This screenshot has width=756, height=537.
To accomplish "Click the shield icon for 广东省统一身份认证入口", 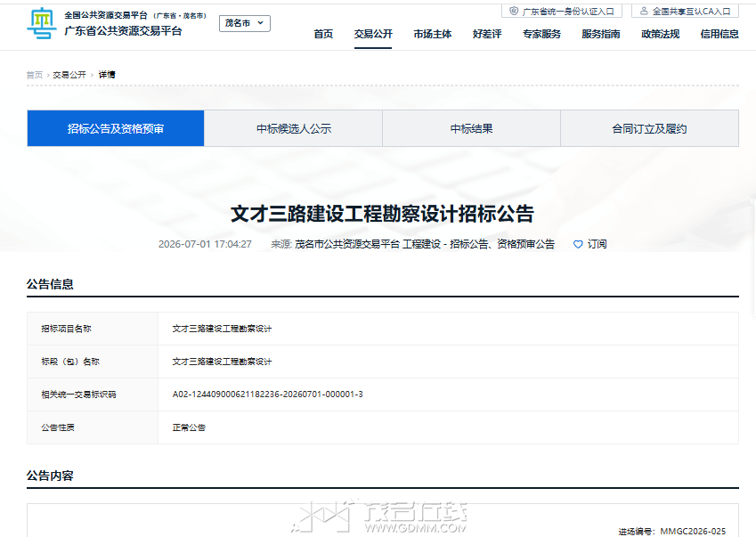I will point(514,11).
